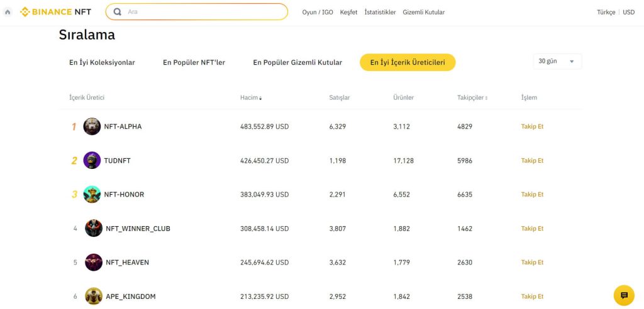The image size is (644, 309).
Task: Click Ürünler column header
Action: point(403,98)
